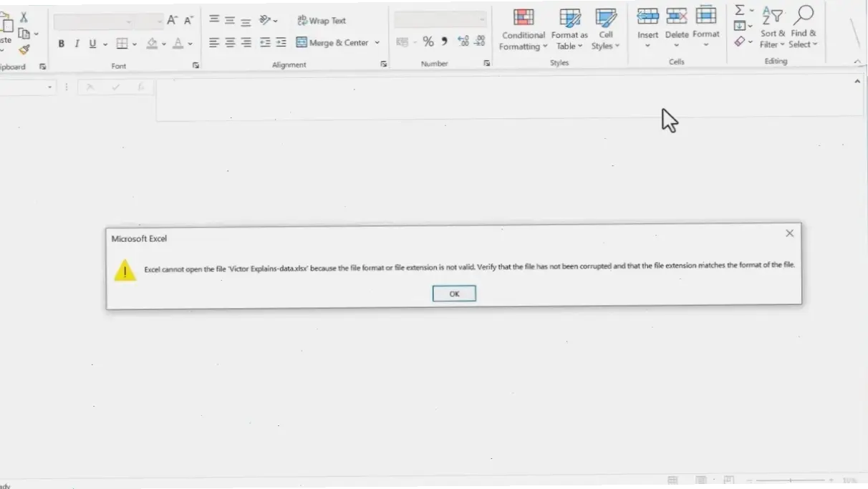Close the Microsoft Excel error dialog

[789, 233]
